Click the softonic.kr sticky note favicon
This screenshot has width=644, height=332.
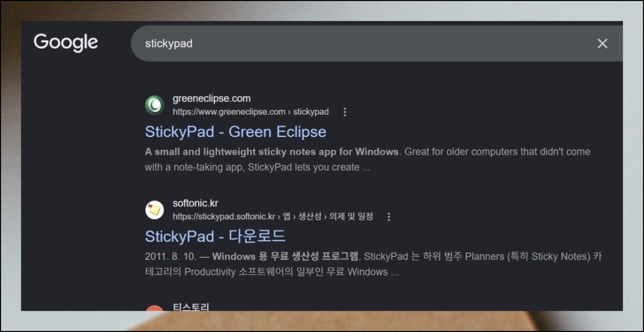point(155,210)
